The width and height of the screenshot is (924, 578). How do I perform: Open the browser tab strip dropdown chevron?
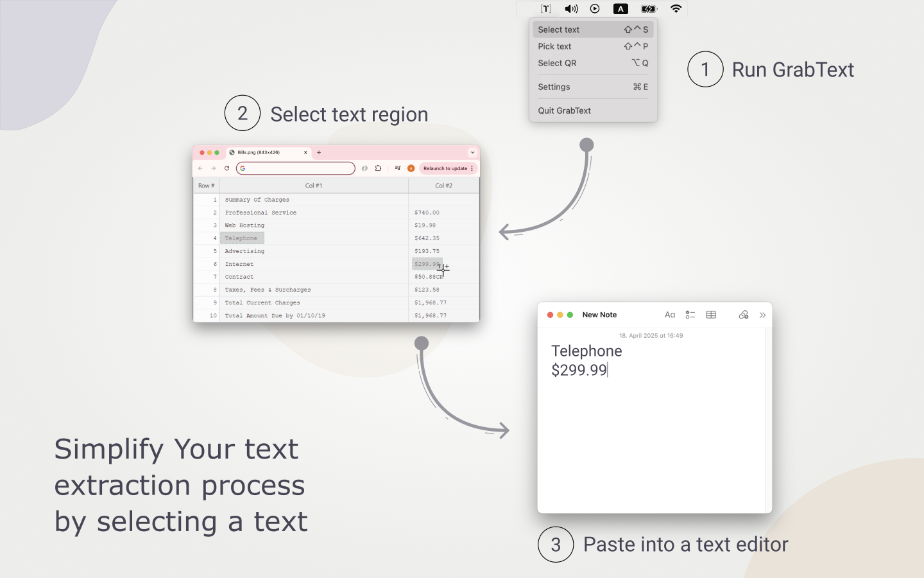(x=473, y=152)
